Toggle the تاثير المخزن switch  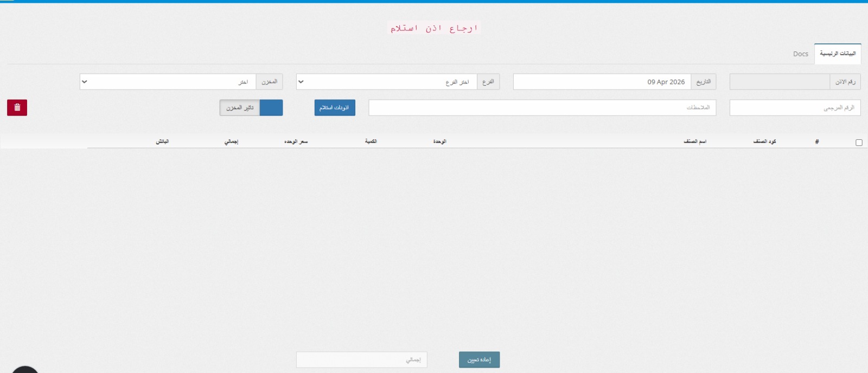pyautogui.click(x=251, y=107)
